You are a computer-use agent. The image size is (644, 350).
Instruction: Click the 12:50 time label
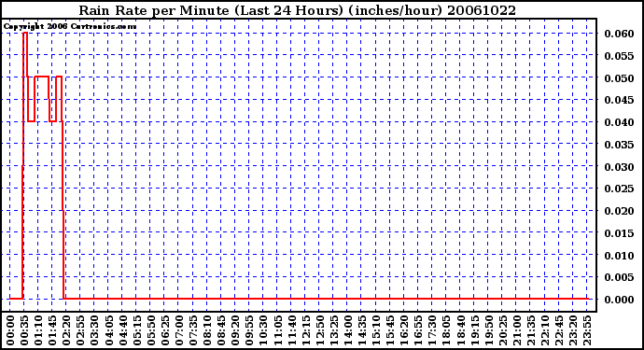[319, 330]
